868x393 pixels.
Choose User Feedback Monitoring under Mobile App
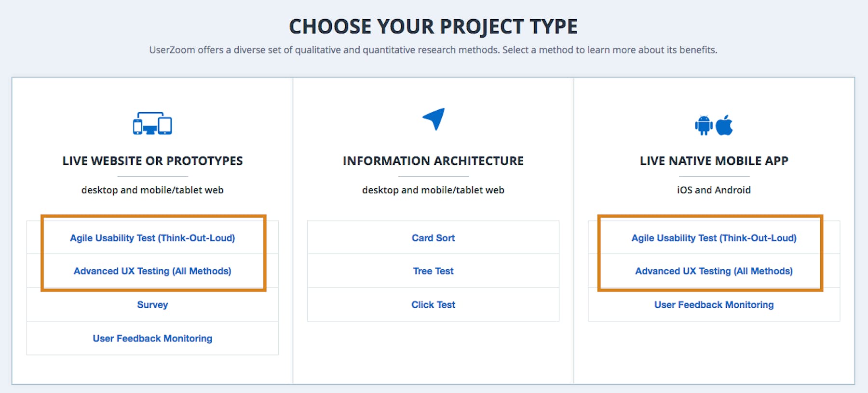coord(714,305)
